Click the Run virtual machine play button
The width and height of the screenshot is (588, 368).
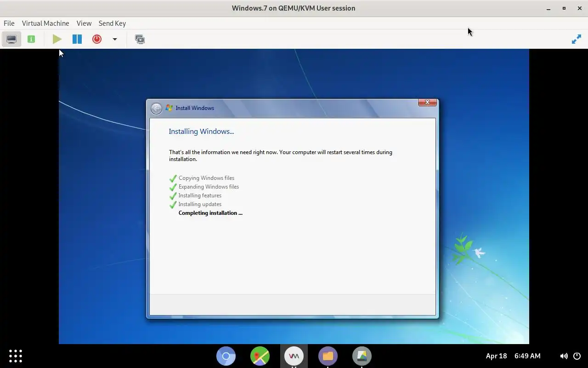point(57,39)
